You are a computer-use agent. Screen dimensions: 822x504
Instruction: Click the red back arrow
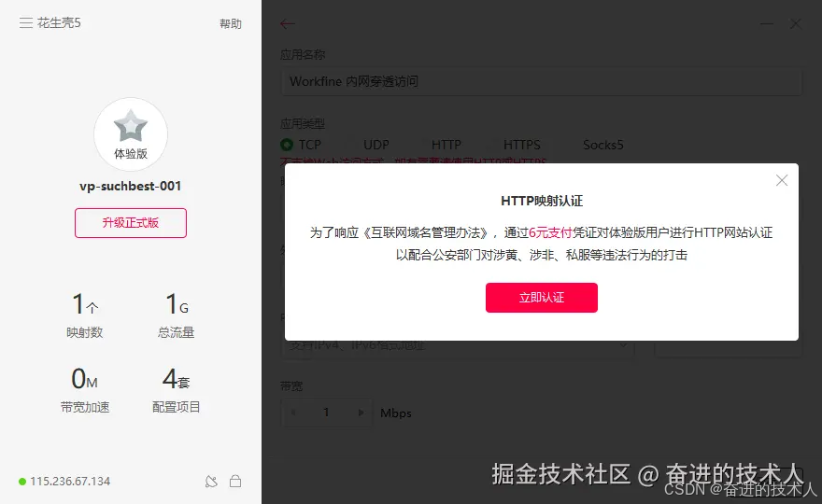(x=288, y=23)
